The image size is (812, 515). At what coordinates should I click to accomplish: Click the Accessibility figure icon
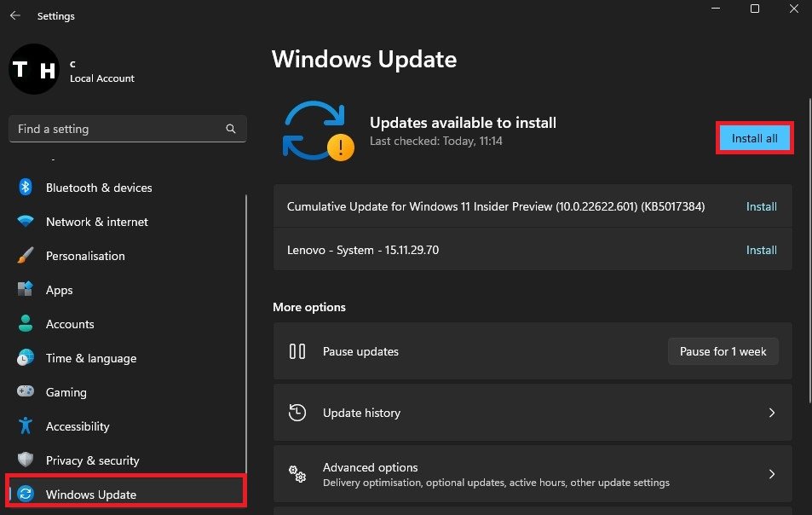tap(26, 426)
